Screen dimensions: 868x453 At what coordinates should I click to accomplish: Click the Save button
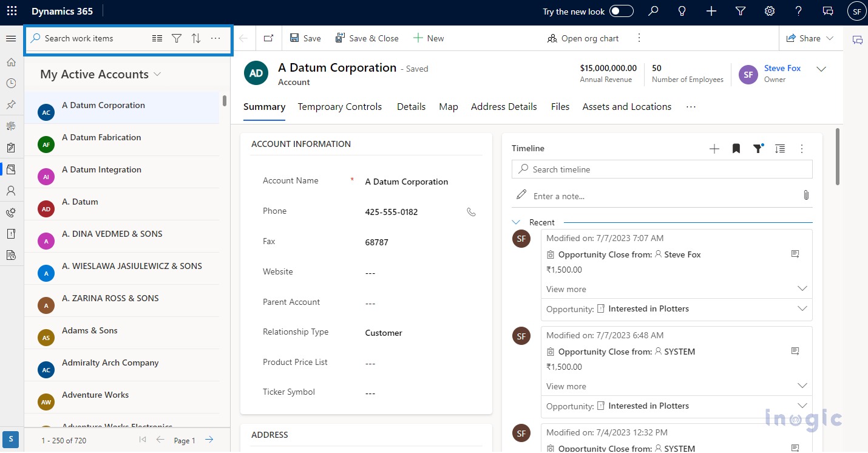click(x=305, y=38)
